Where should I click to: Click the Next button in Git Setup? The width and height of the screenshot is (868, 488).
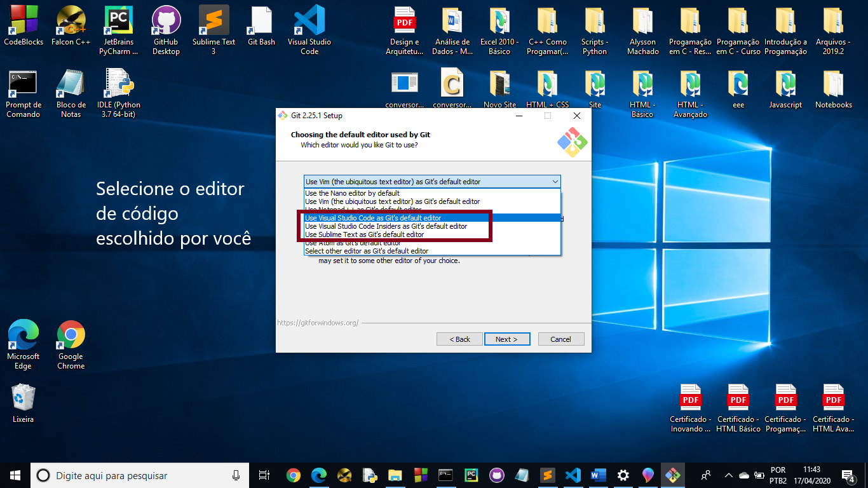[x=506, y=339]
